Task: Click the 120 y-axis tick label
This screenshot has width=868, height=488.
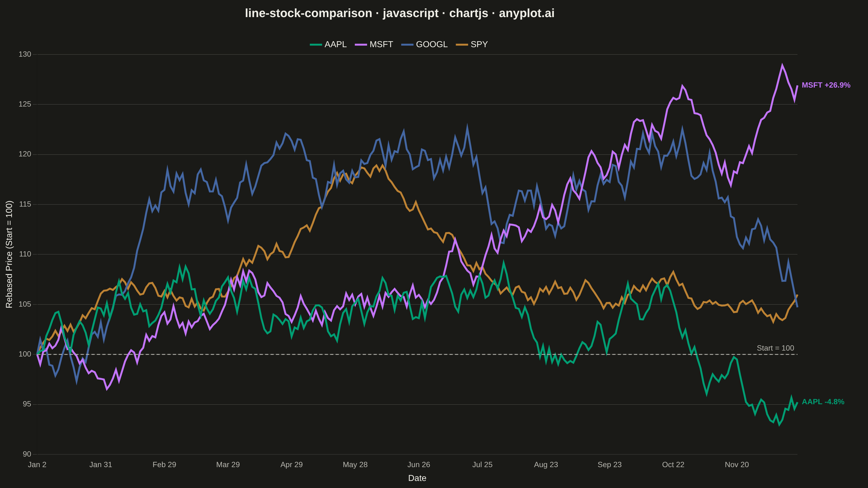Action: [x=25, y=154]
